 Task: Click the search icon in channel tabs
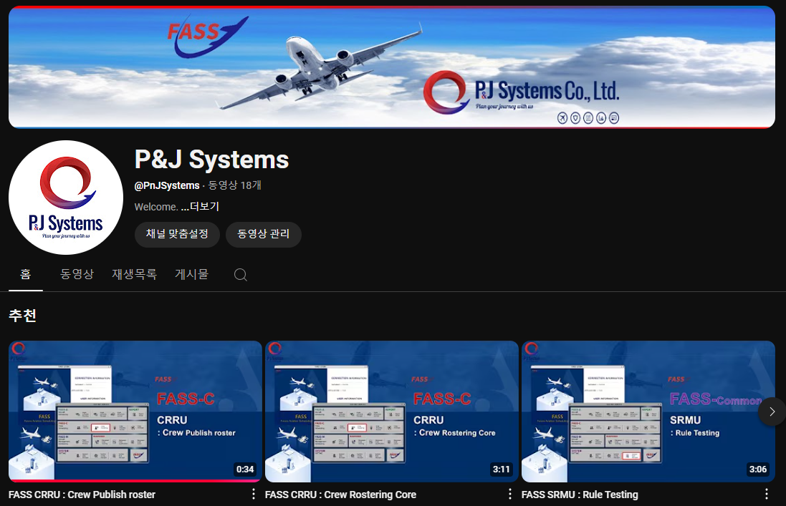click(x=240, y=275)
